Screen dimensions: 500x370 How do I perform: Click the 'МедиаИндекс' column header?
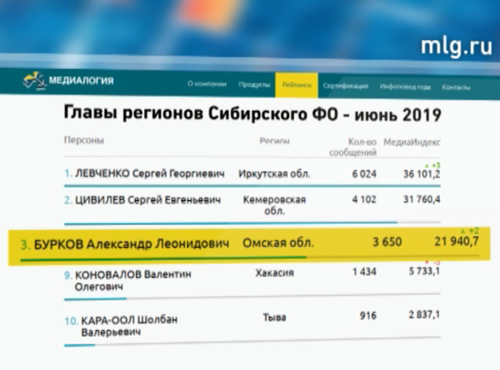tap(412, 142)
